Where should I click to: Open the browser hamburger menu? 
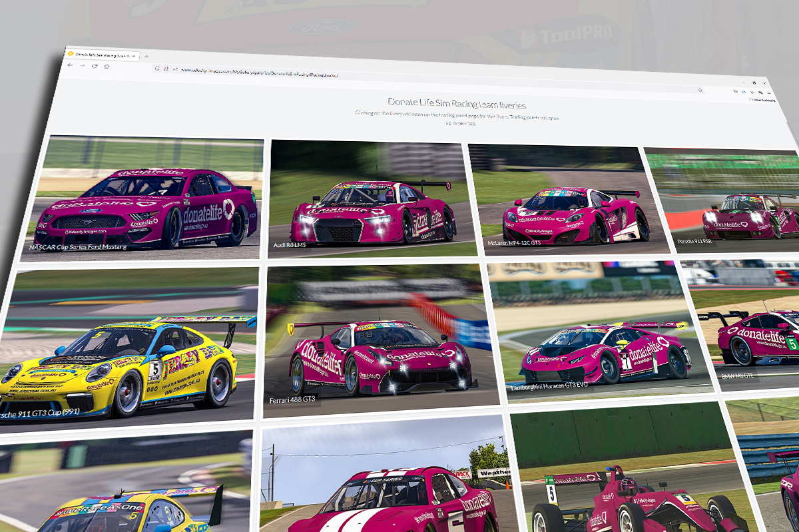click(x=770, y=93)
